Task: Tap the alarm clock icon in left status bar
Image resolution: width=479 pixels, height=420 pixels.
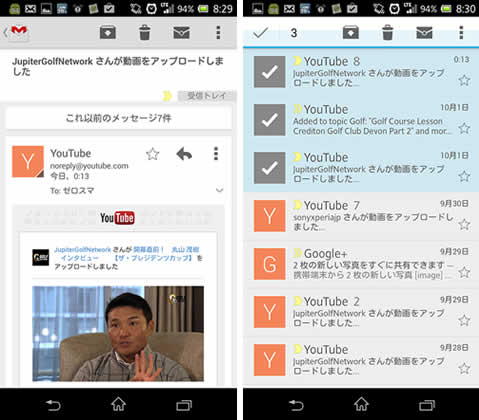Action: click(152, 8)
